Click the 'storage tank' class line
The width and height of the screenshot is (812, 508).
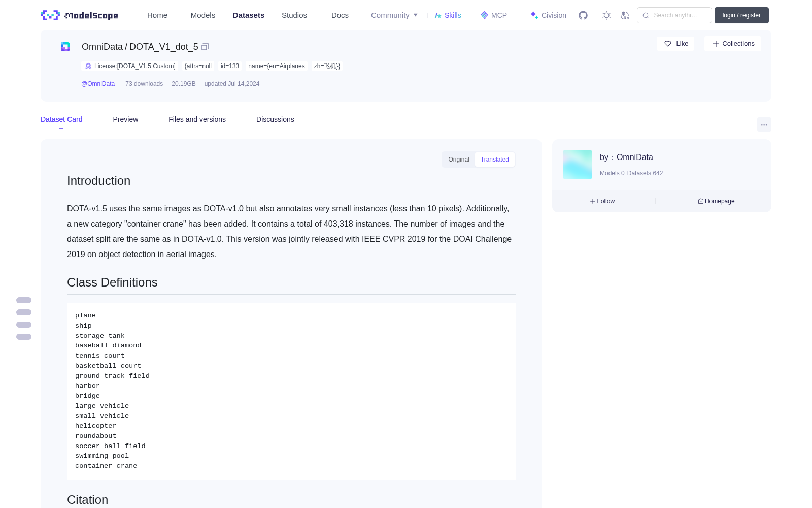100,336
